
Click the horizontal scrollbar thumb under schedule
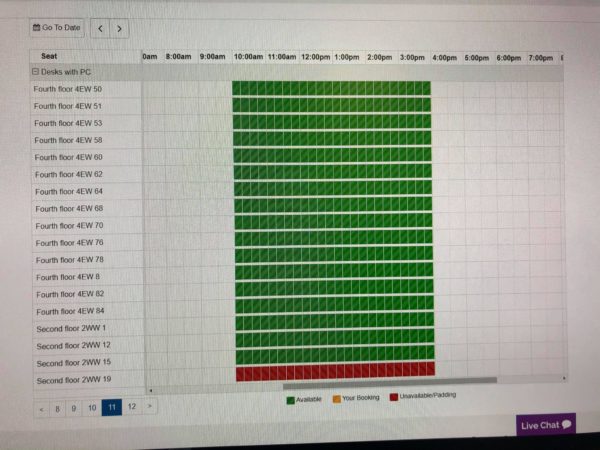pos(390,381)
